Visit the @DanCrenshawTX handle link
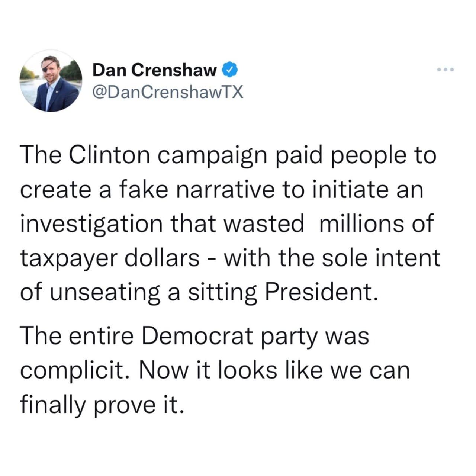The width and height of the screenshot is (476, 476). (x=168, y=91)
